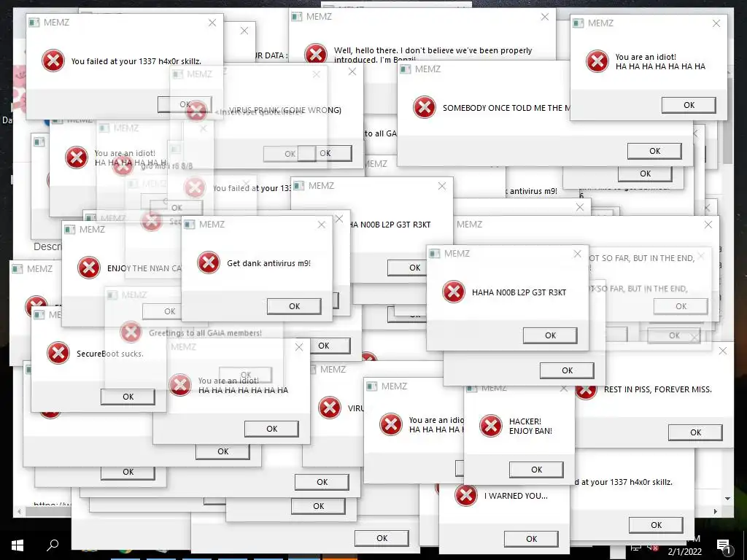Close the Get dank antivirus m9! dialog

click(322, 225)
